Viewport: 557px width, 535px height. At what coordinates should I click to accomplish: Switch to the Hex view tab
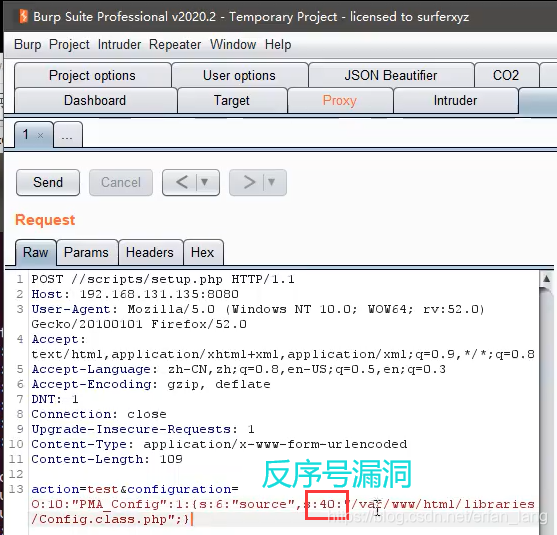(x=202, y=253)
